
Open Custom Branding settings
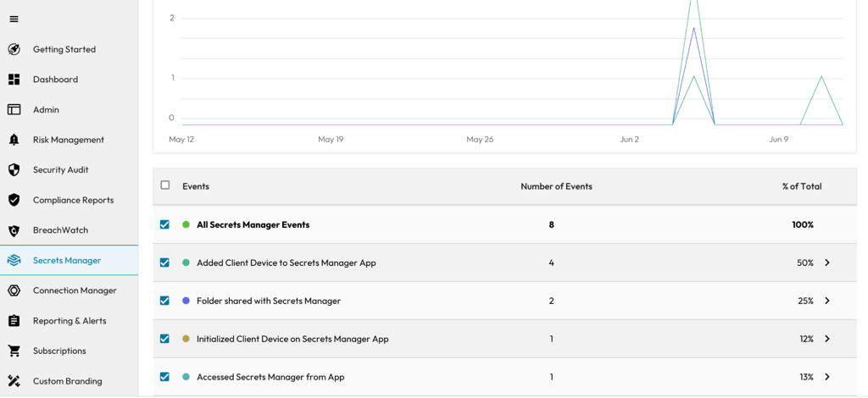[x=68, y=381]
